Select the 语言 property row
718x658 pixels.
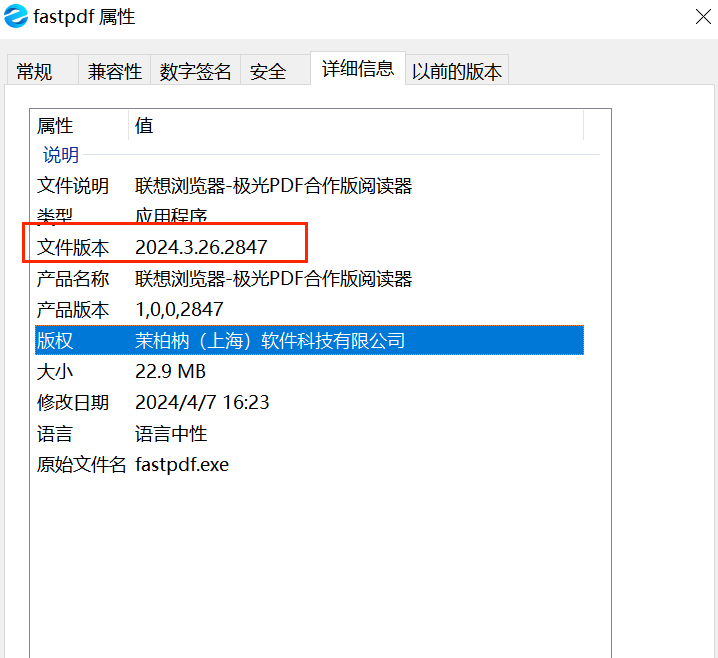pos(310,434)
